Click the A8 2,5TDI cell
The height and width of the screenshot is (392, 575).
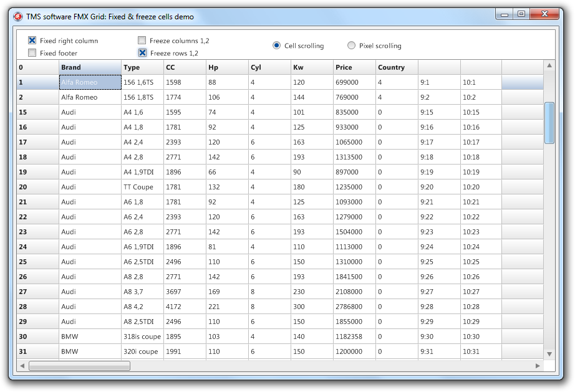tap(142, 322)
